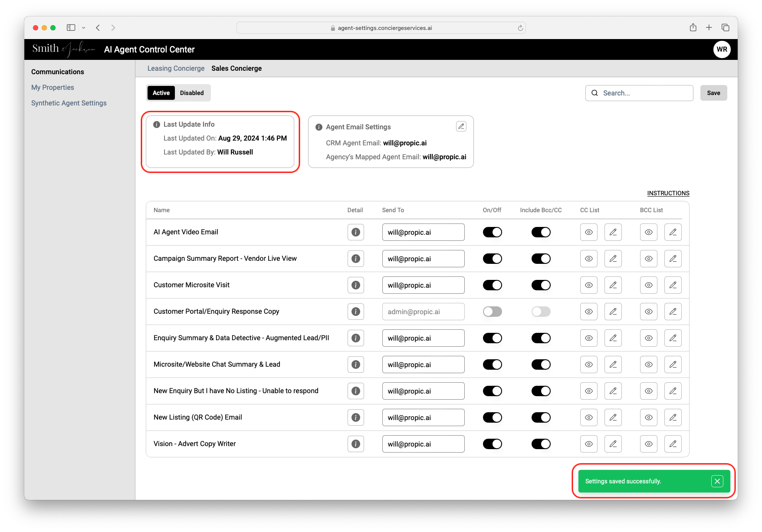View BCC list for New Listing (QR Code) Email
762x532 pixels.
[649, 417]
